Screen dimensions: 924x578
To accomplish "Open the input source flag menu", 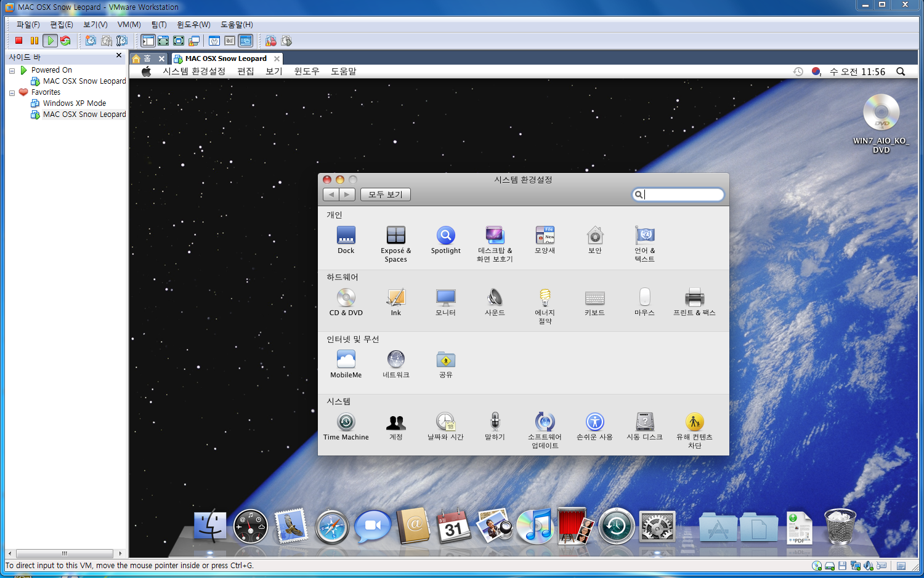I will 816,71.
